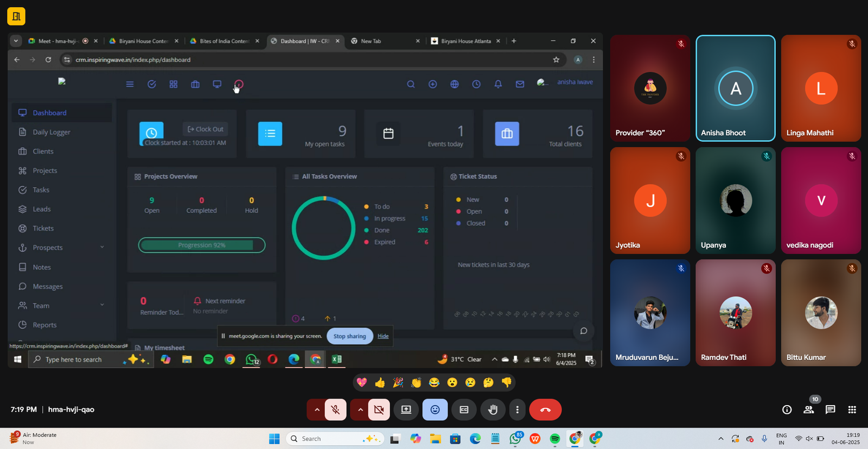868x449 pixels.
Task: Open the grid apps icon in CRM toolbar
Action: click(x=174, y=84)
